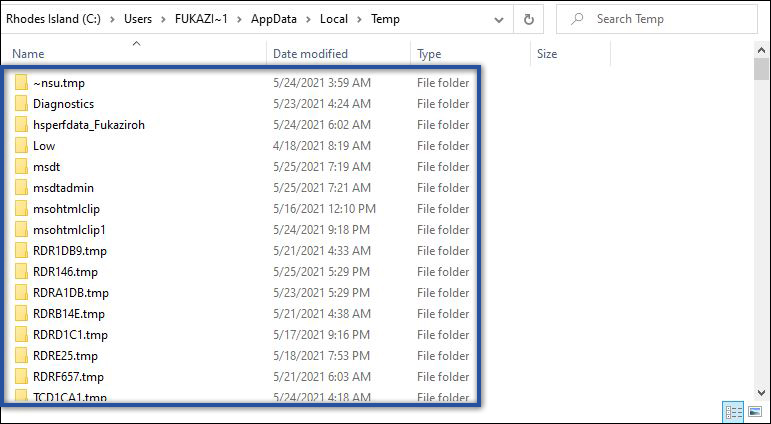Click date 4/18/2021 8:19 AM
Screen dimensions: 771x424
click(322, 146)
